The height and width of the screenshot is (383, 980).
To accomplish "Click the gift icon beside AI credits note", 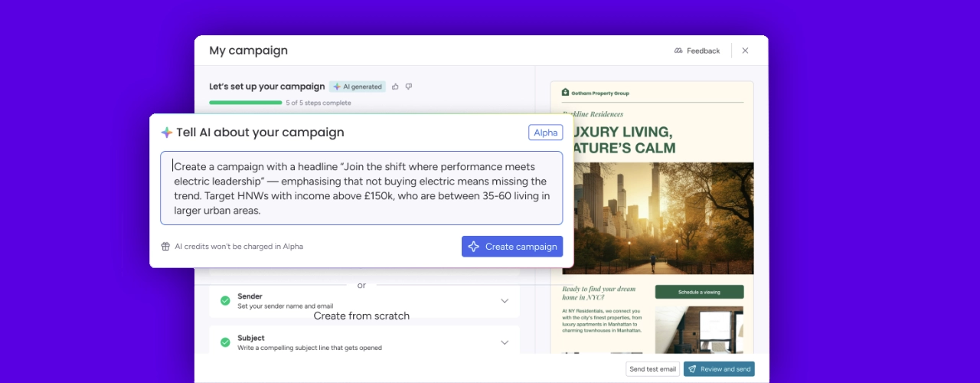I will tap(165, 247).
